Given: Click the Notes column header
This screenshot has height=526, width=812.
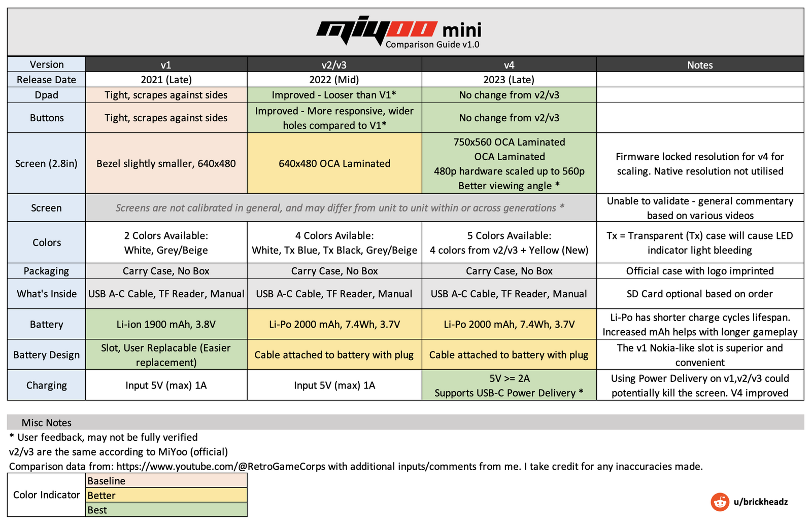Looking at the screenshot, I should pos(700,64).
